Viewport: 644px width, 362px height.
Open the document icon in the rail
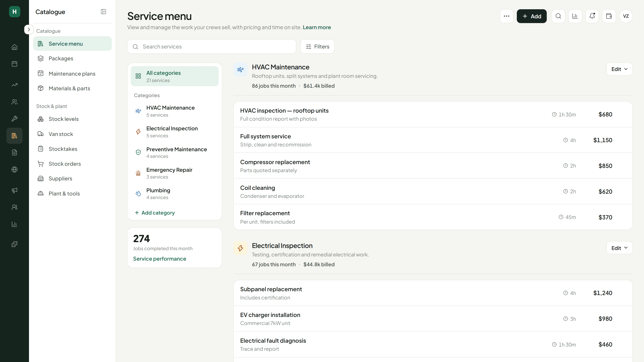pyautogui.click(x=14, y=152)
